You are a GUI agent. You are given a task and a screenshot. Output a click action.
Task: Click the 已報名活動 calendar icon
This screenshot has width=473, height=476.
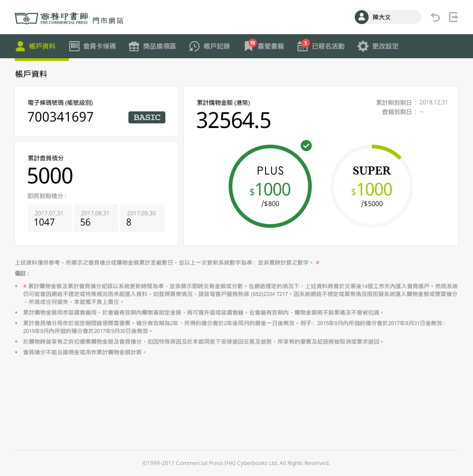(x=303, y=46)
